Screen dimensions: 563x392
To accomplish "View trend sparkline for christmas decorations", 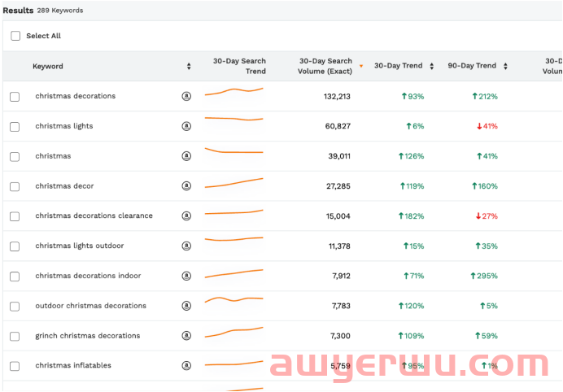I will pos(233,92).
